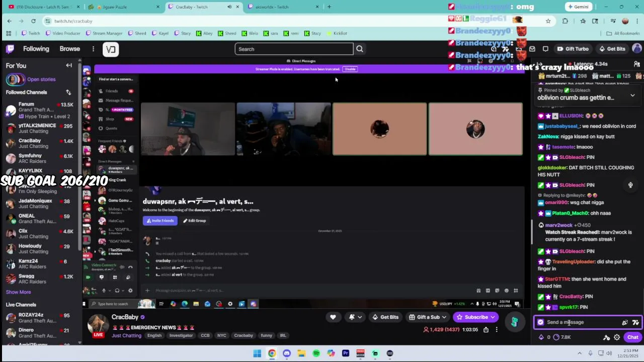Sort Followed Channels with the arrows icon
The image size is (644, 362).
(x=68, y=93)
